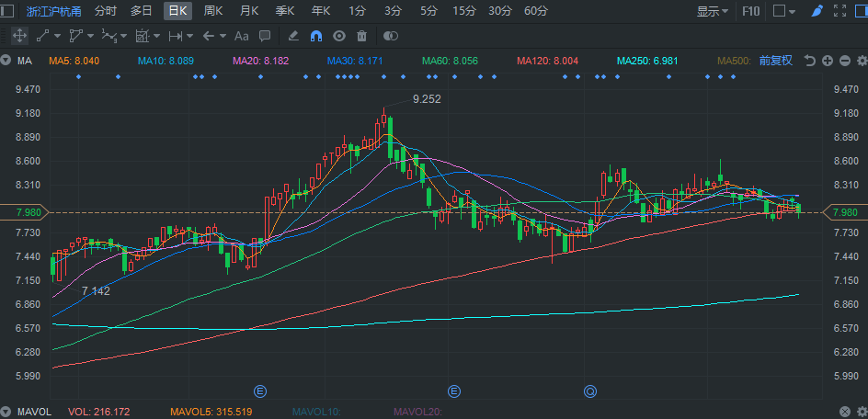Collapse the MA indicator expander arrow
Screen dimensions: 868x419
[6, 61]
